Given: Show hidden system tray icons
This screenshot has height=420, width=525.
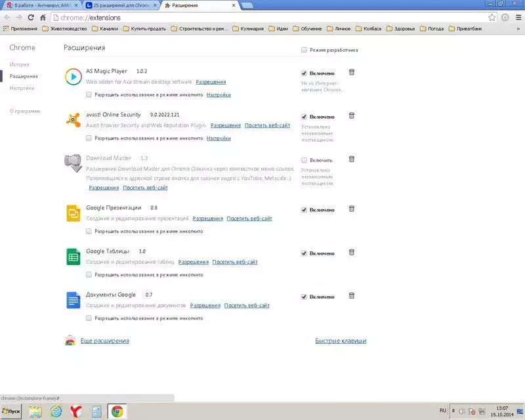Looking at the screenshot, I should [453, 411].
